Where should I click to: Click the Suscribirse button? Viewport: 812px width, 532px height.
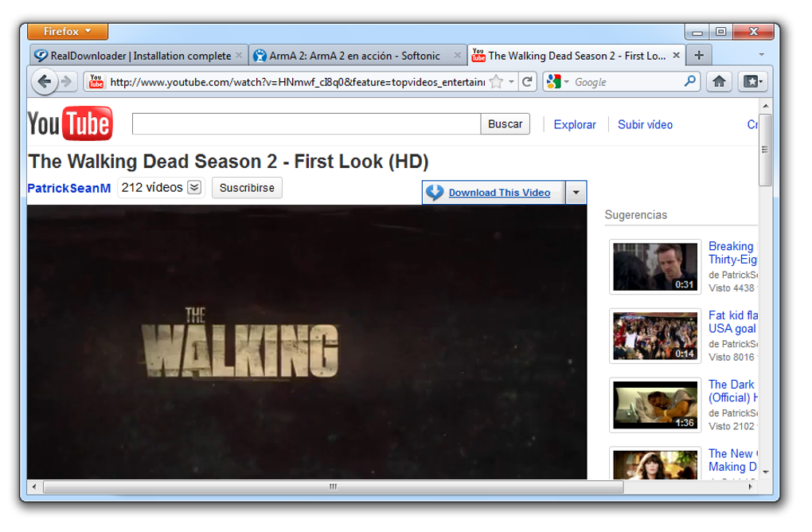(247, 187)
